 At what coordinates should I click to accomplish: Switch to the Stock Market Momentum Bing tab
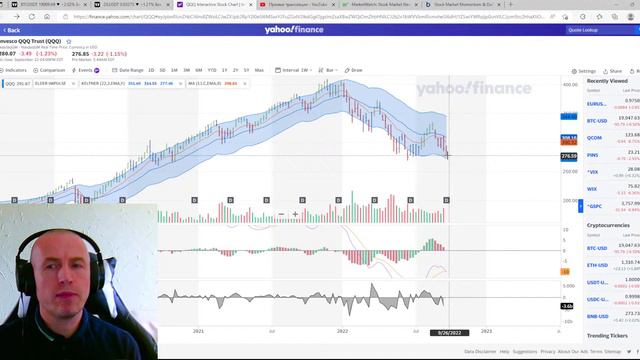[461, 4]
